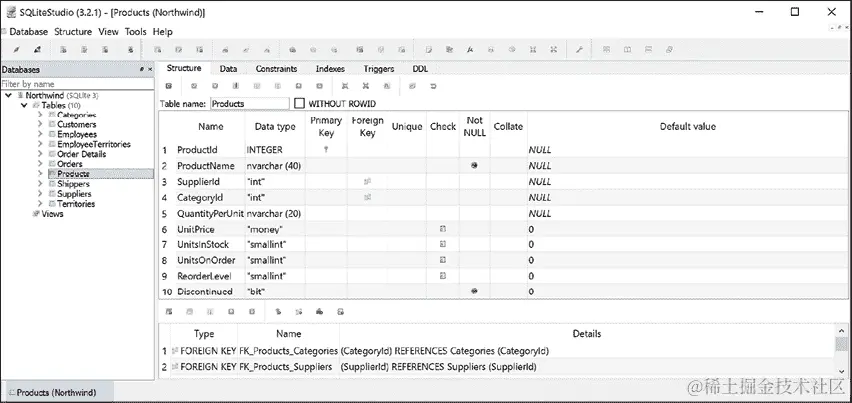Select the QuantityPerUnit column row

click(x=504, y=213)
